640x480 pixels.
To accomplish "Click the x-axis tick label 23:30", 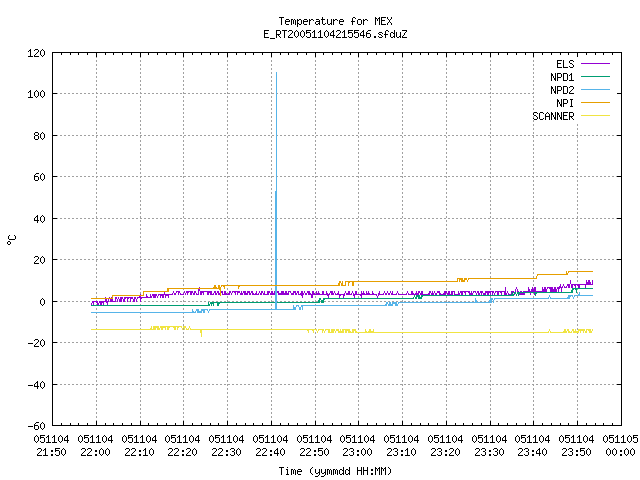I will point(489,452).
